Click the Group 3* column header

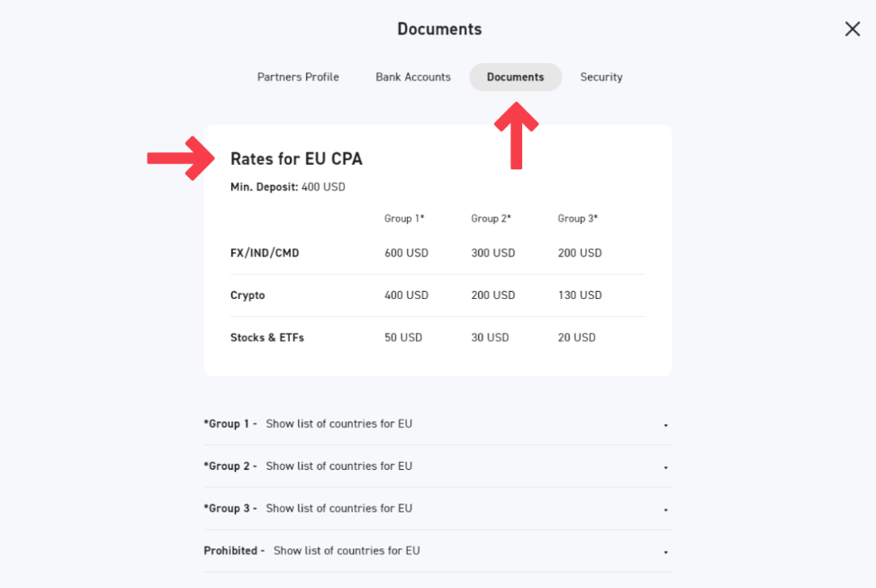tap(578, 219)
